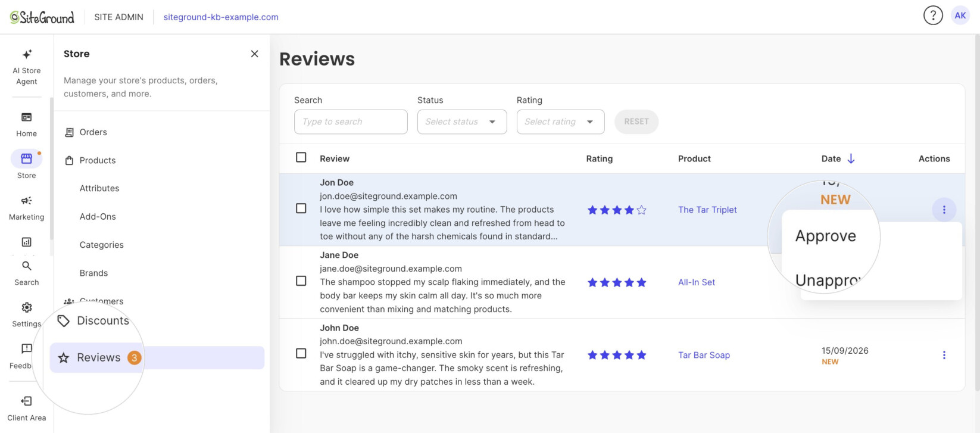Check the Jane Doe review checkbox
980x433 pixels.
tap(301, 281)
